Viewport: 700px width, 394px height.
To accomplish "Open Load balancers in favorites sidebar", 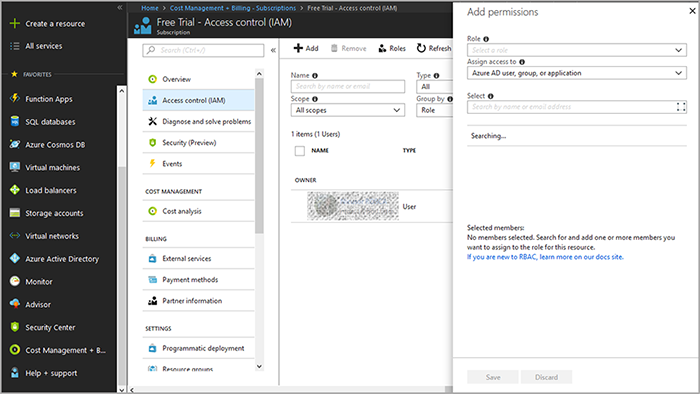I will click(50, 190).
